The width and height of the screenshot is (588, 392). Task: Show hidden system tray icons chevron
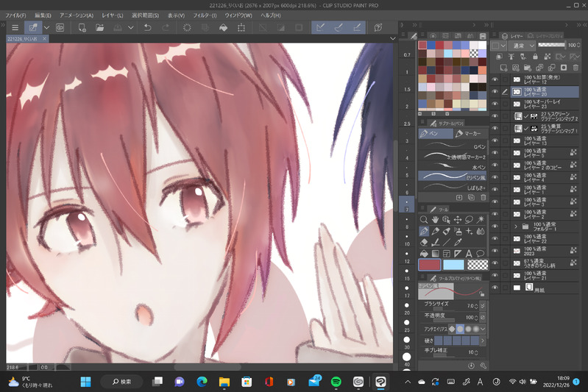[408, 382]
